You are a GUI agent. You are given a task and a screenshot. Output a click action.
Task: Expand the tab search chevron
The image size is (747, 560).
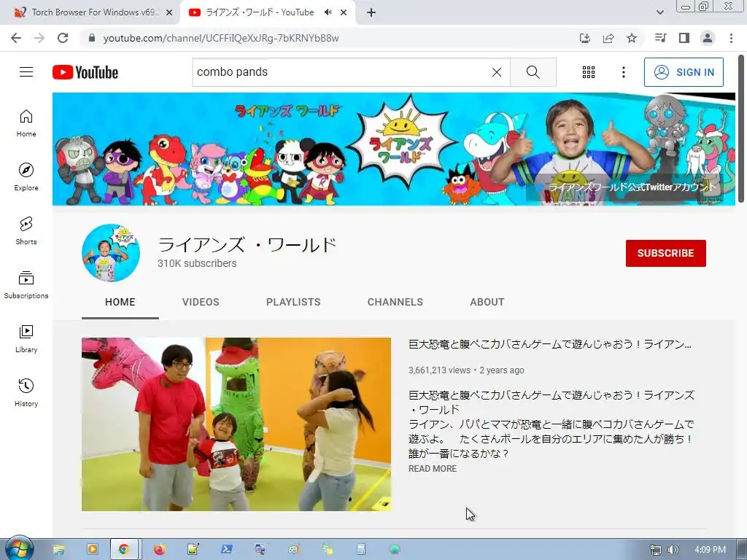pyautogui.click(x=659, y=12)
